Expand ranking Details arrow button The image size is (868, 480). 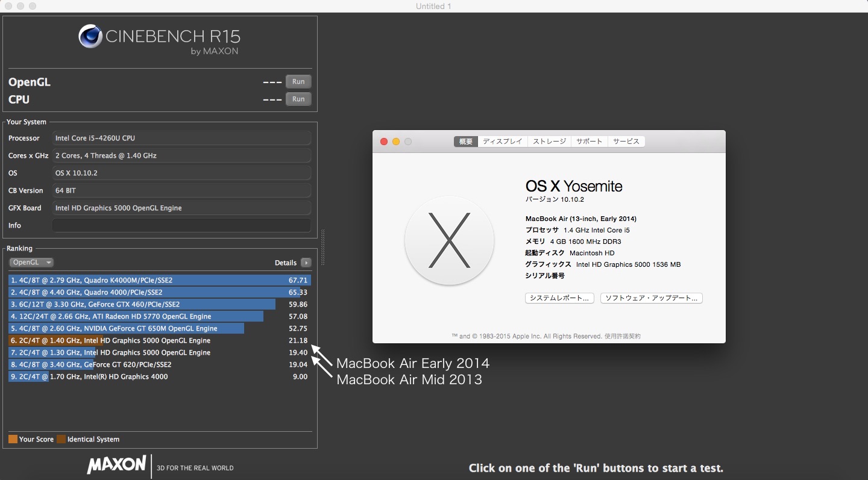(x=306, y=263)
